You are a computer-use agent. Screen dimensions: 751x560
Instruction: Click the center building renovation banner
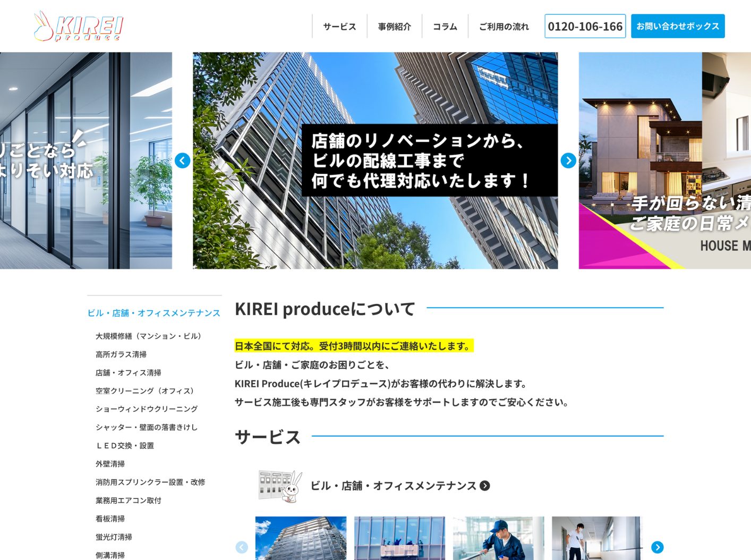pyautogui.click(x=375, y=160)
